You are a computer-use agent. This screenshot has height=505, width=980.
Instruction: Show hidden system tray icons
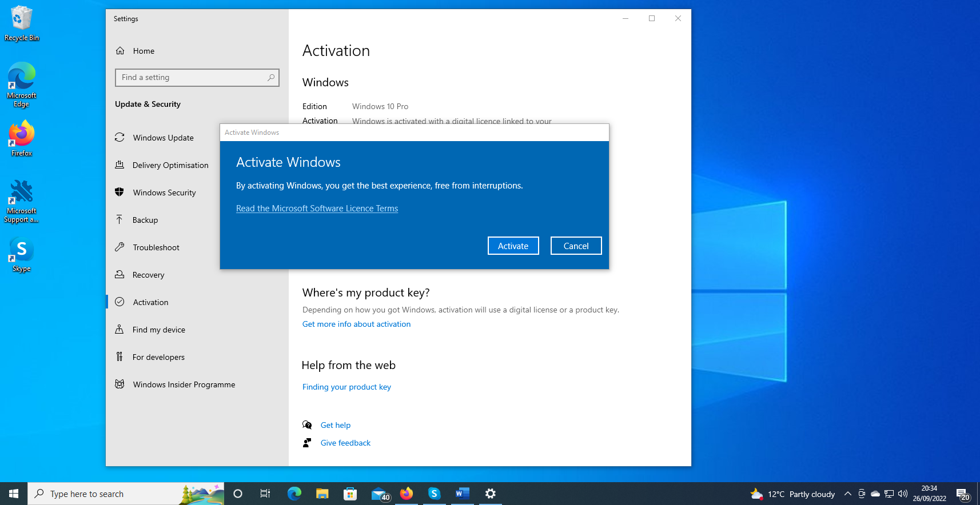[x=848, y=494]
